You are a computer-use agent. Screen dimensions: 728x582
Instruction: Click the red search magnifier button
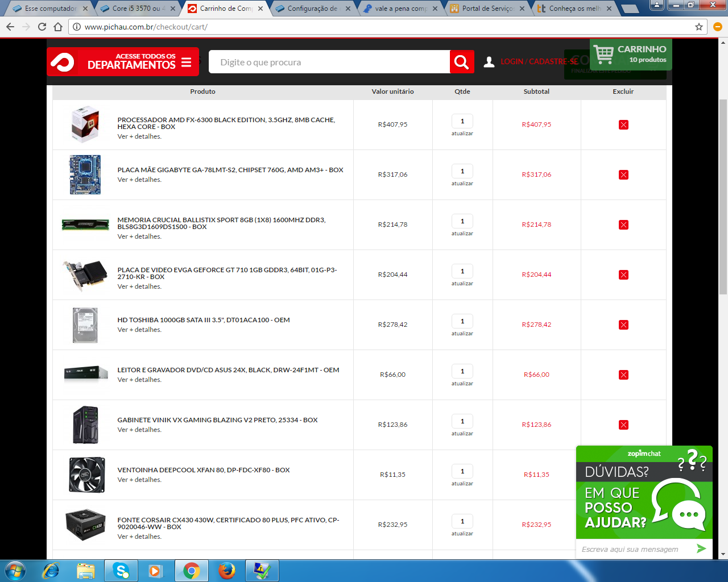coord(462,62)
